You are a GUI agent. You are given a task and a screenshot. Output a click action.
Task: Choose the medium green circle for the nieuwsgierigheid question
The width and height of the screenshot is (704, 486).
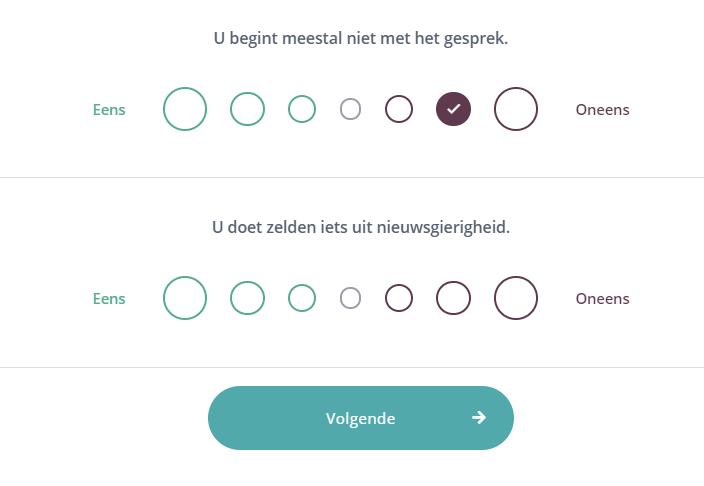pos(247,298)
